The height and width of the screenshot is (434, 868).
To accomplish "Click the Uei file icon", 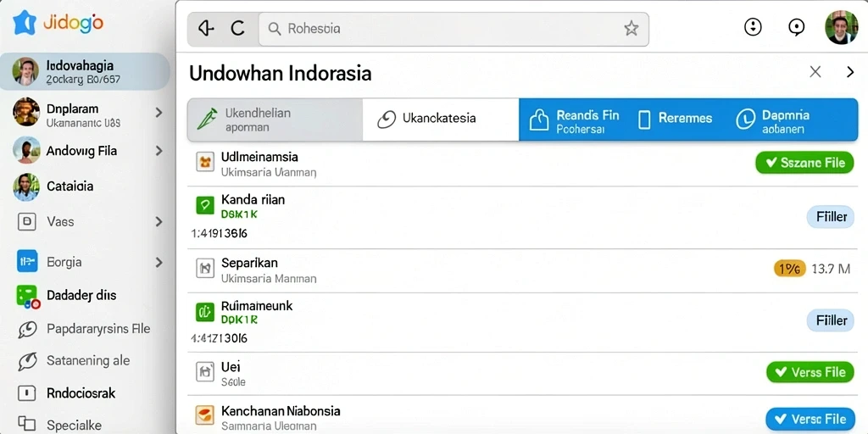I will pyautogui.click(x=205, y=371).
